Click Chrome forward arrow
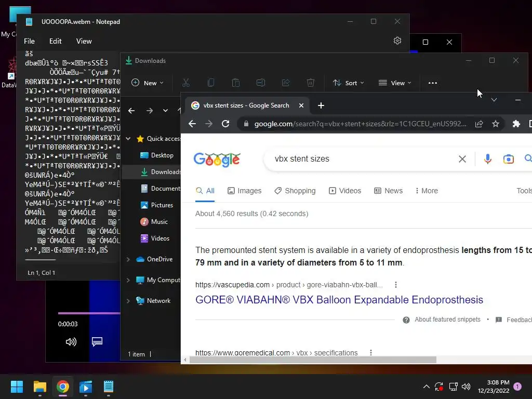This screenshot has width=532, height=399. point(209,124)
